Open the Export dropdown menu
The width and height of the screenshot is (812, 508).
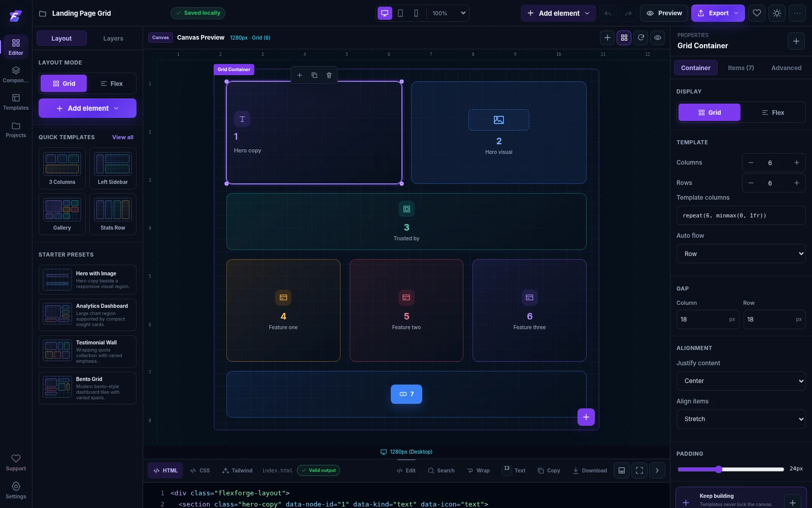point(718,13)
